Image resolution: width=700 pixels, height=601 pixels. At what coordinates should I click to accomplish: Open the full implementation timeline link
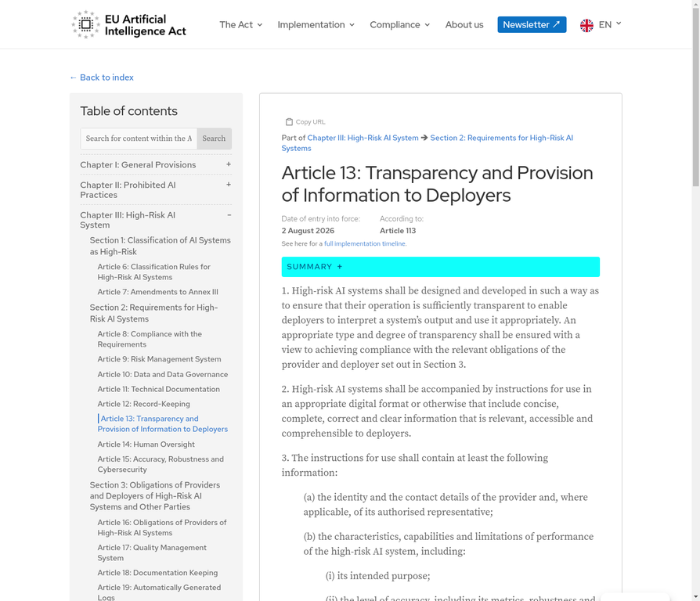pos(365,244)
